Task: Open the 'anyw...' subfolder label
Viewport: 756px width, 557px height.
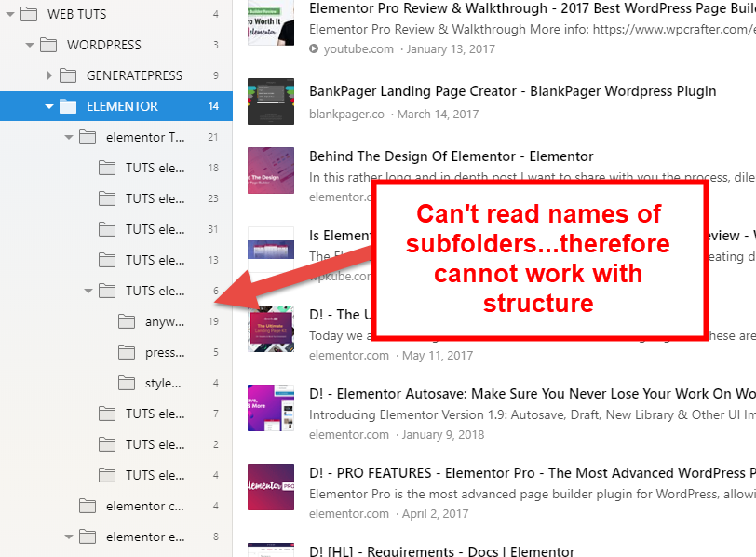Action: pyautogui.click(x=165, y=321)
